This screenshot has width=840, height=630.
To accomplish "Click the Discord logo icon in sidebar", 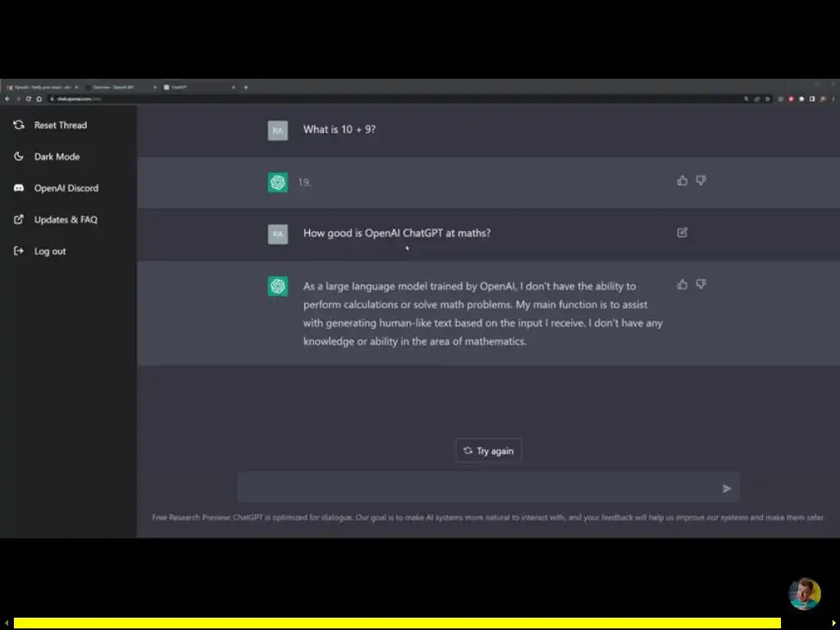I will [19, 188].
